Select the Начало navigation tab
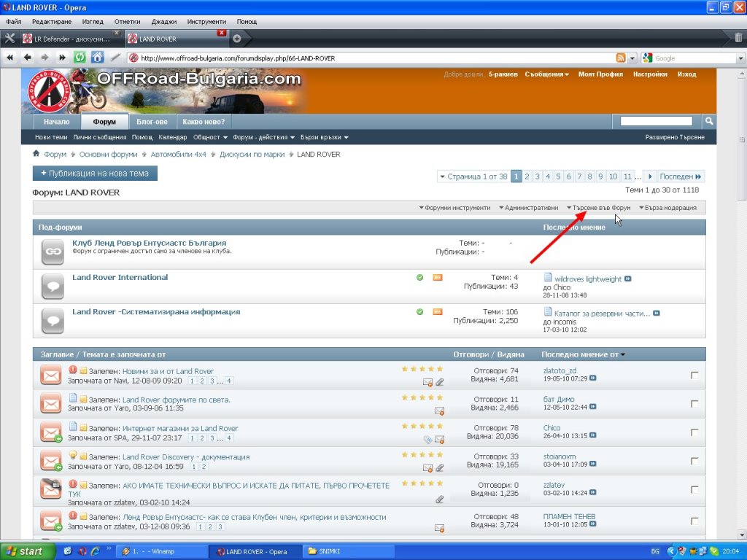Image resolution: width=747 pixels, height=560 pixels. tap(56, 122)
